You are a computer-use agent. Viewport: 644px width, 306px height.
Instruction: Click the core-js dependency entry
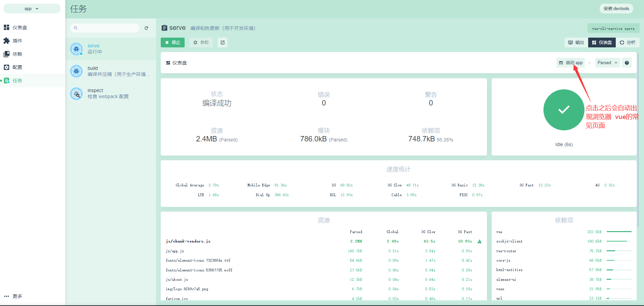coord(564,260)
